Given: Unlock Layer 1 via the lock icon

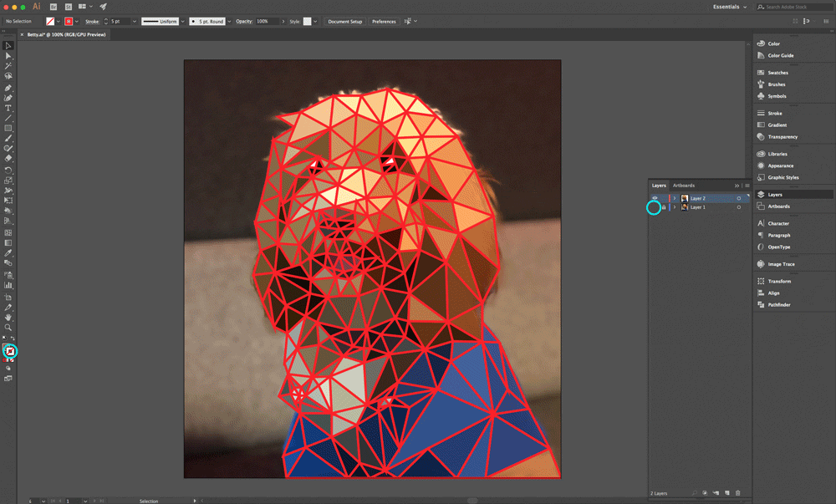Looking at the screenshot, I should coord(664,207).
